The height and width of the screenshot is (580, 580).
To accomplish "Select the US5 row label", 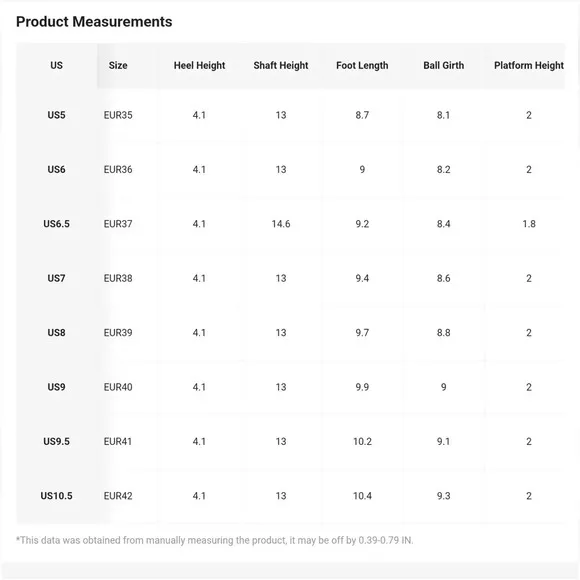I will click(x=56, y=115).
